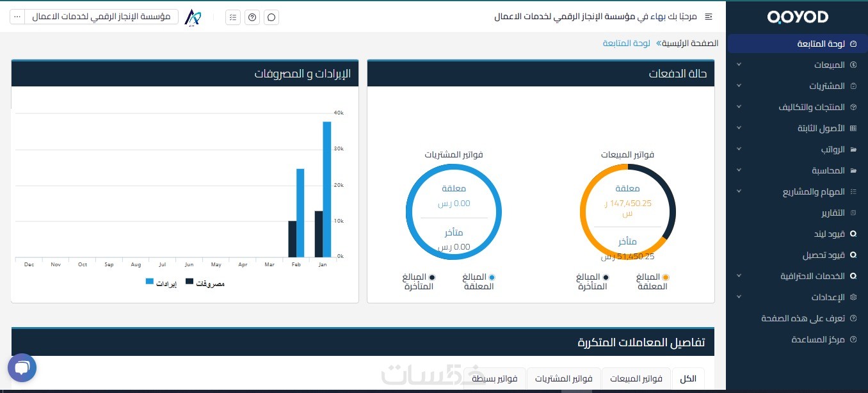The image size is (868, 393).
Task: Toggle المبالغ المعلقة legend under فواتير المبيعات
Action: pyautogui.click(x=652, y=282)
